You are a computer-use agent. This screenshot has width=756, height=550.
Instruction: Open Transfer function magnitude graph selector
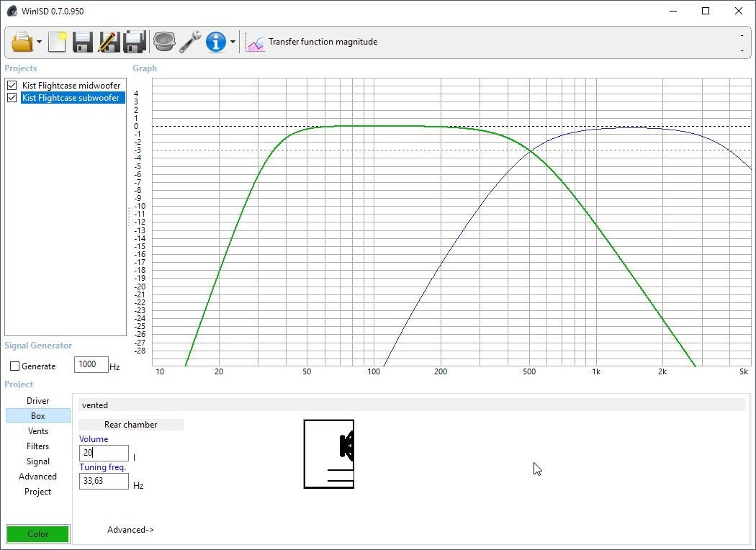(x=323, y=42)
